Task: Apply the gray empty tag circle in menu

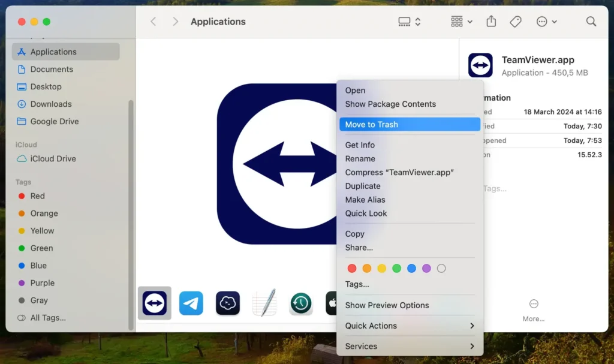Action: pyautogui.click(x=441, y=269)
